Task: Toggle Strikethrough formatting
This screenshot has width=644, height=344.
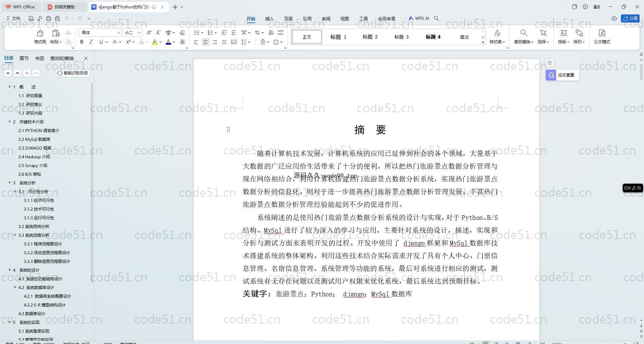Action: tap(115, 42)
